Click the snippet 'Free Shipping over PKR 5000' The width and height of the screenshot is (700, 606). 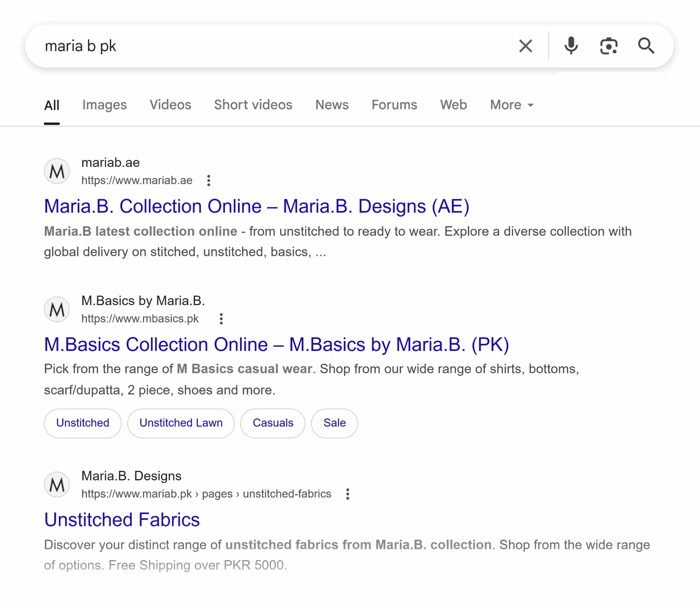(197, 565)
